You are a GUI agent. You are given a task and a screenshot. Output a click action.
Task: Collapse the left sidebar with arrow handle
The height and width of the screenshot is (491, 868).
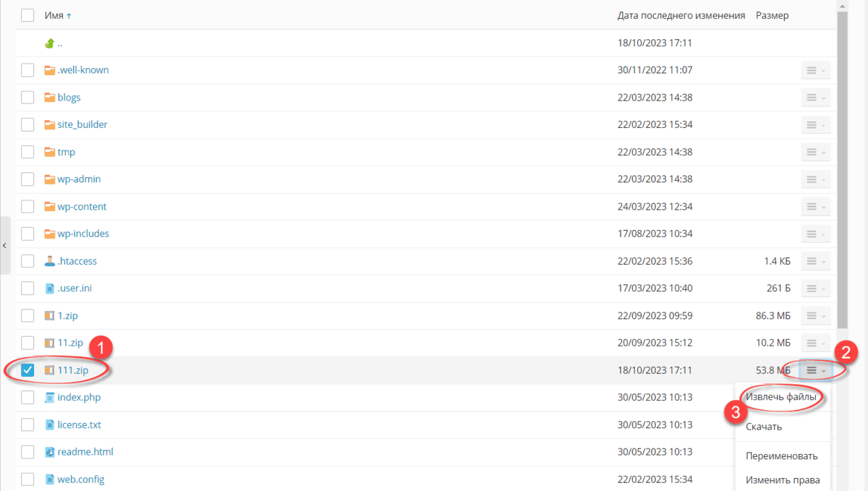[4, 246]
